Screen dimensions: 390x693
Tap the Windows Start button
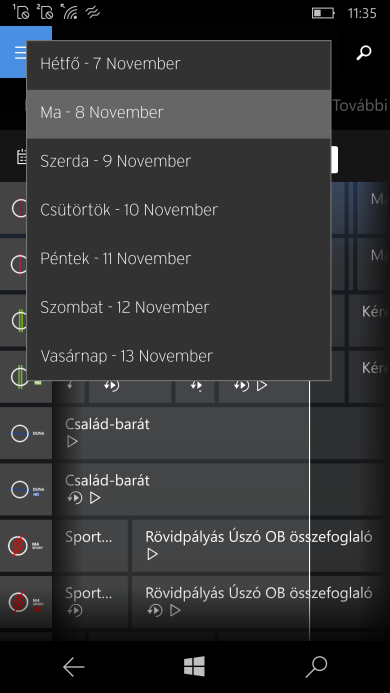point(195,666)
